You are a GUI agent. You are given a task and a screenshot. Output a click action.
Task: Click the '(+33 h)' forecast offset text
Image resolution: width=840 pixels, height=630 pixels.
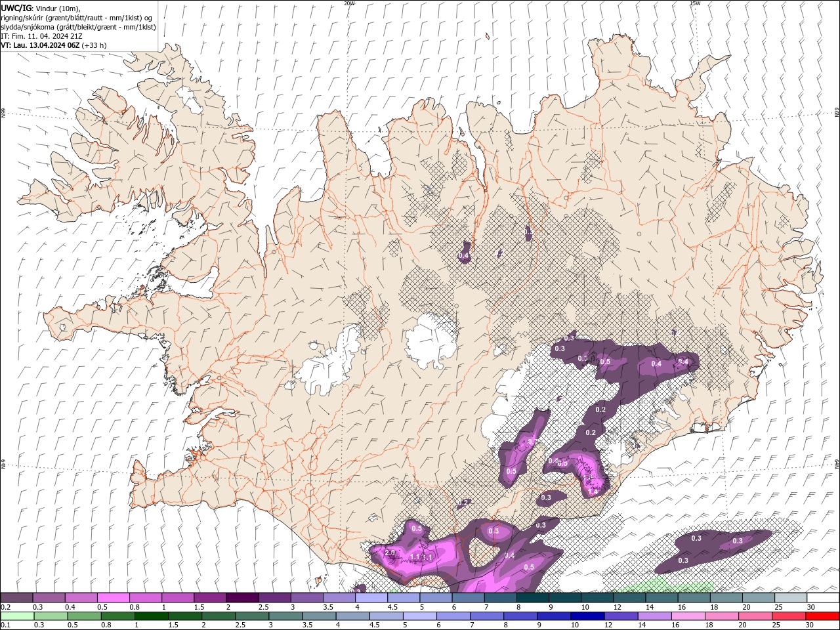click(94, 45)
